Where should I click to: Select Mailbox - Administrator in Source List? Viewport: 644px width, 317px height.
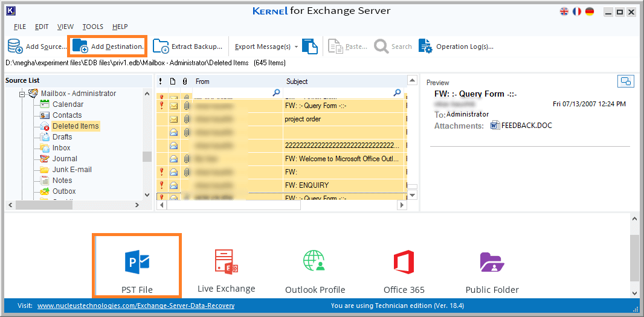[x=79, y=94]
